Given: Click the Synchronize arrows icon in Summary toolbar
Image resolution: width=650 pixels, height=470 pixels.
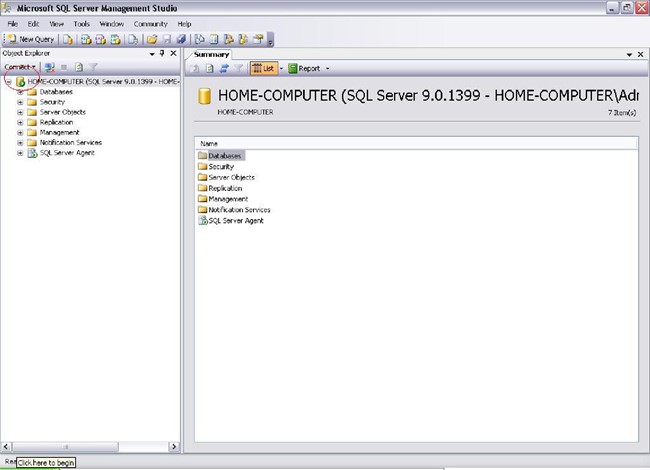Looking at the screenshot, I should pos(224,68).
